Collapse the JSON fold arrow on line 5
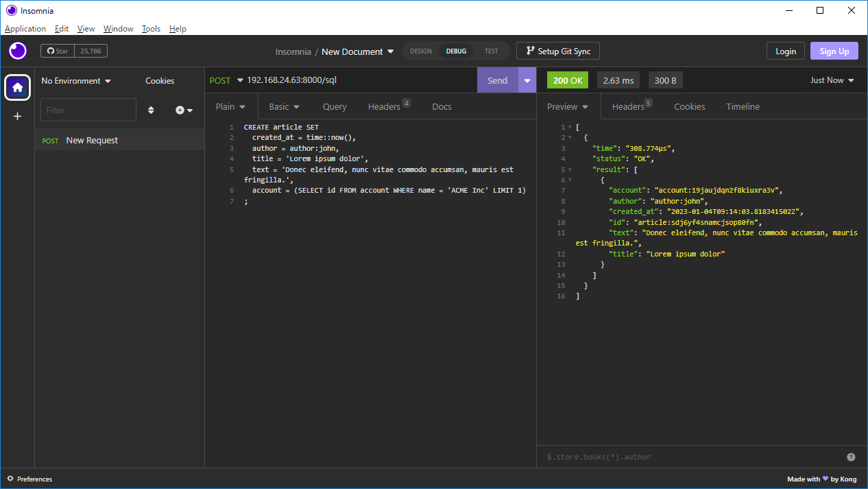The width and height of the screenshot is (868, 489). click(x=570, y=169)
